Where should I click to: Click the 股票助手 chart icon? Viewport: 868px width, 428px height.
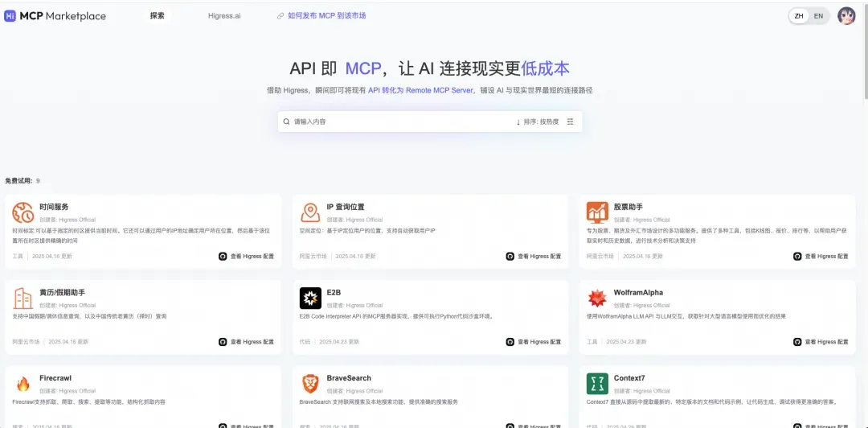click(597, 212)
